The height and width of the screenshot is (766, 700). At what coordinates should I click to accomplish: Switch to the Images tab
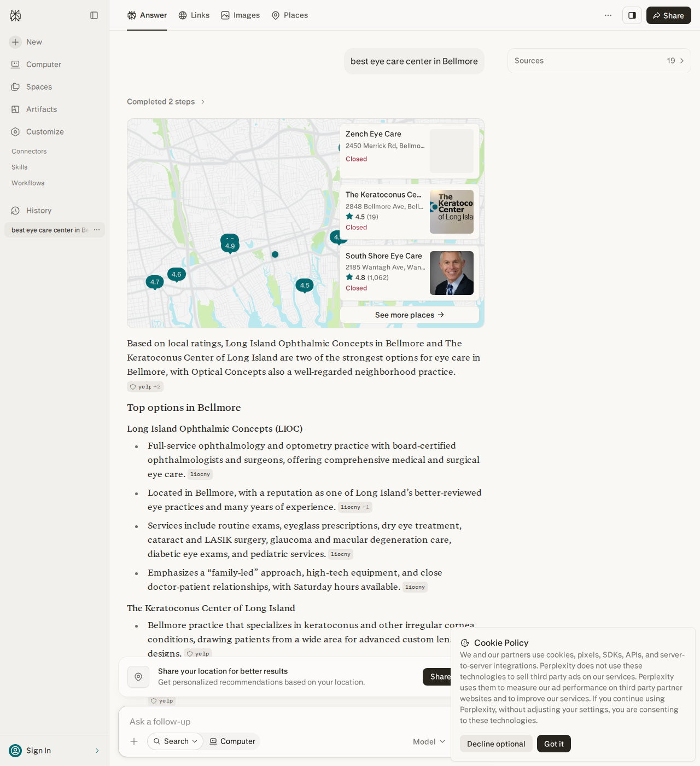[x=241, y=15]
